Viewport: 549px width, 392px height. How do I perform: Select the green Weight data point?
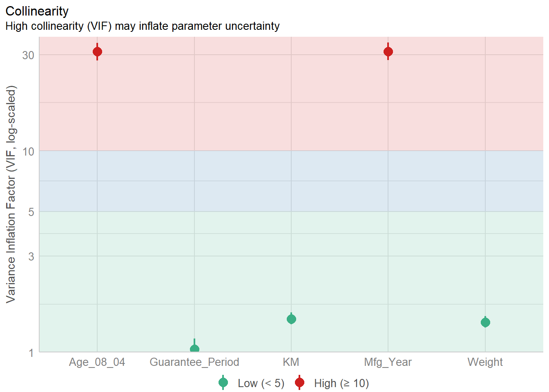485,323
